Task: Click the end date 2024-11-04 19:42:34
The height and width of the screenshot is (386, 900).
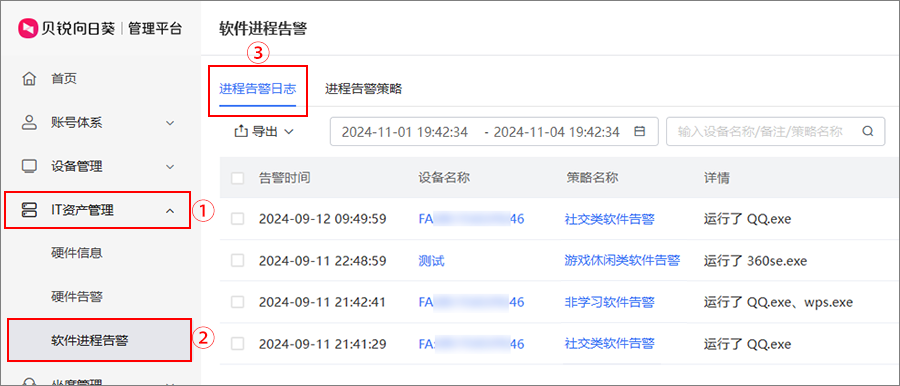Action: click(556, 132)
